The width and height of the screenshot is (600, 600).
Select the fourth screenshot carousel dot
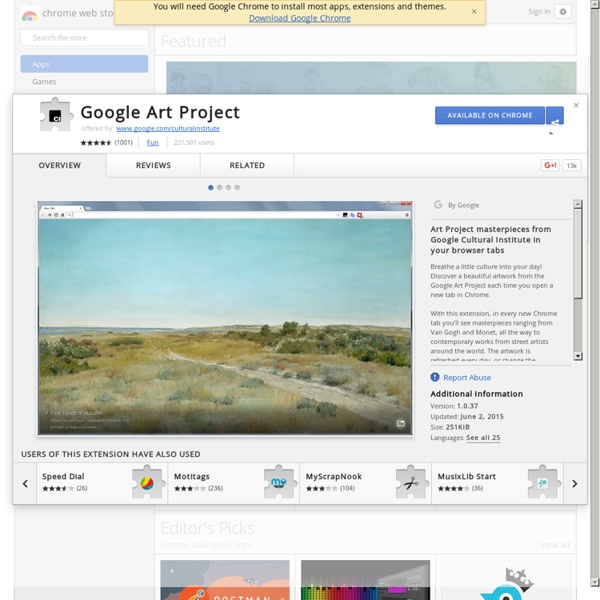pyautogui.click(x=237, y=188)
